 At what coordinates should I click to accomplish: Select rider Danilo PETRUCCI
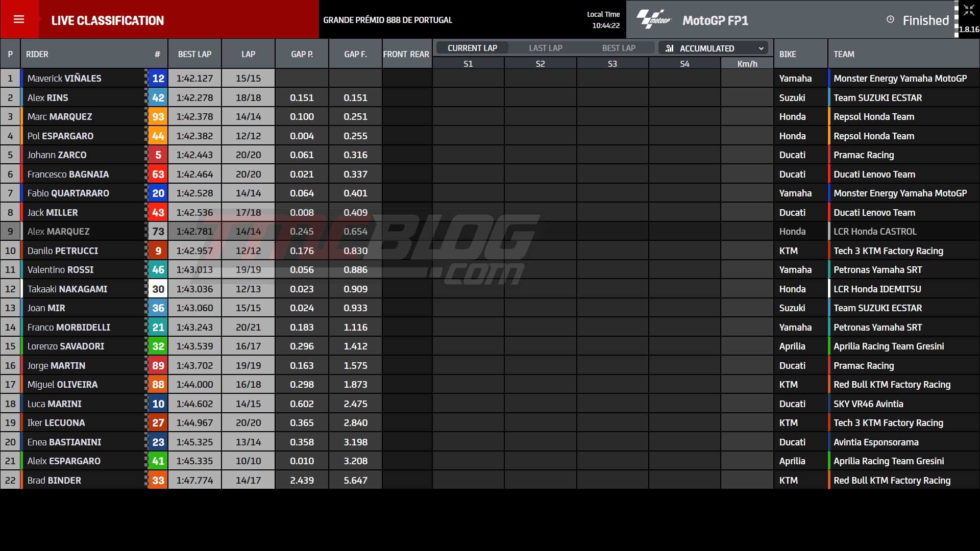coord(63,251)
